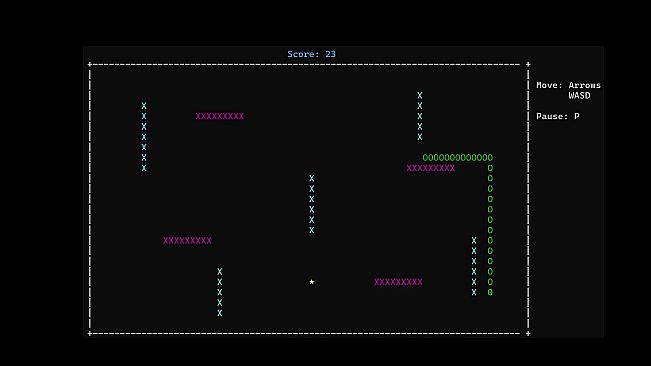This screenshot has width=651, height=366.
Task: Click the cyan X column beside the snake head
Action: (x=474, y=267)
